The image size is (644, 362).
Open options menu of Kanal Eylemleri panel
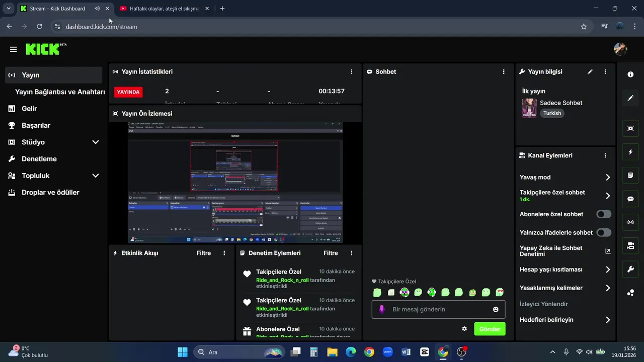coord(605,156)
